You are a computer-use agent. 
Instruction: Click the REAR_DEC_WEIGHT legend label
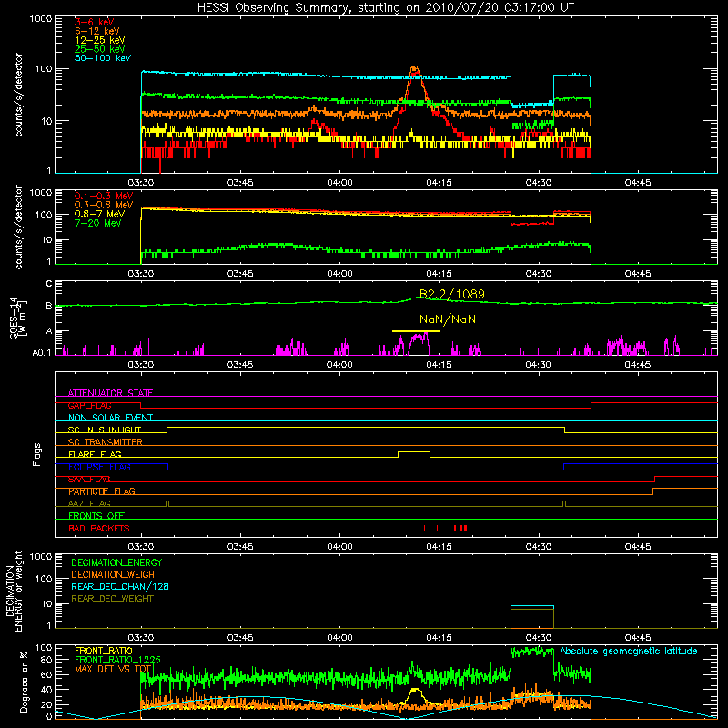coord(112,599)
